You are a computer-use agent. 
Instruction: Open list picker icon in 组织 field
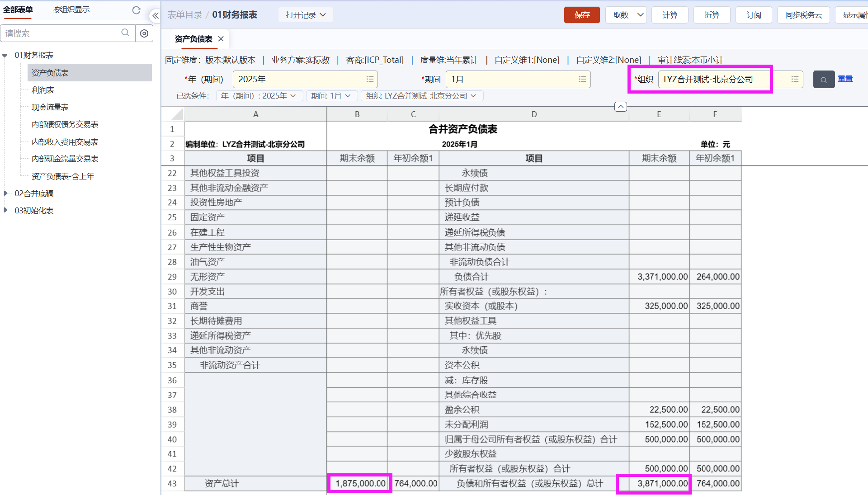[795, 79]
